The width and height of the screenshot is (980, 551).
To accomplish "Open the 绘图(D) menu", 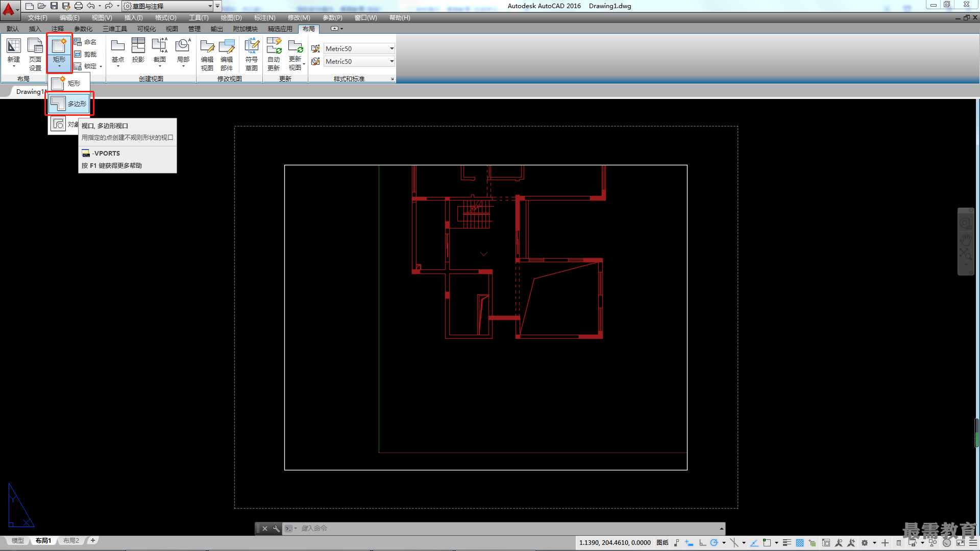I will pos(231,18).
